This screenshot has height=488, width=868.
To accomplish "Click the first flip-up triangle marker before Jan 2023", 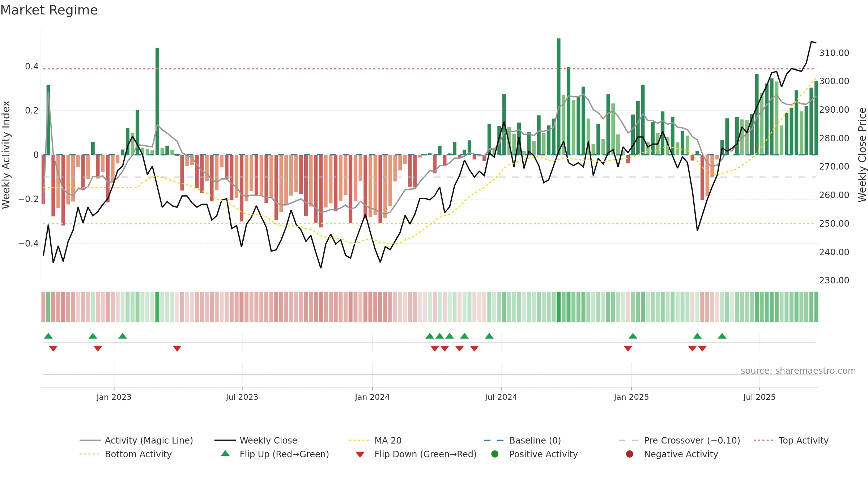I will pyautogui.click(x=48, y=336).
